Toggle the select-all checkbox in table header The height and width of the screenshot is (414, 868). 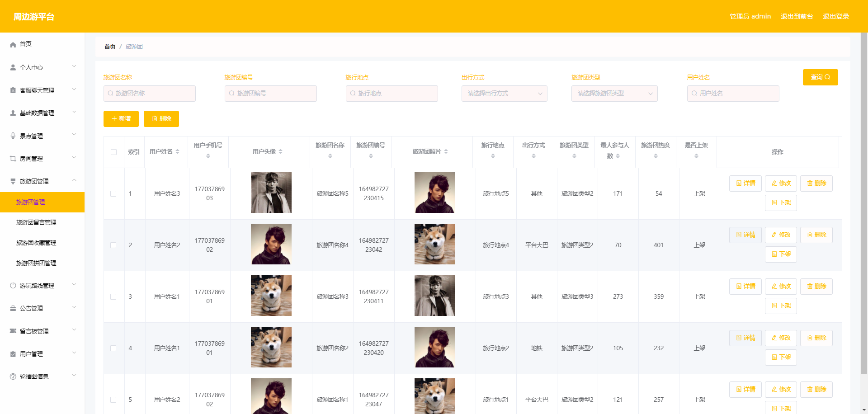[x=114, y=152]
